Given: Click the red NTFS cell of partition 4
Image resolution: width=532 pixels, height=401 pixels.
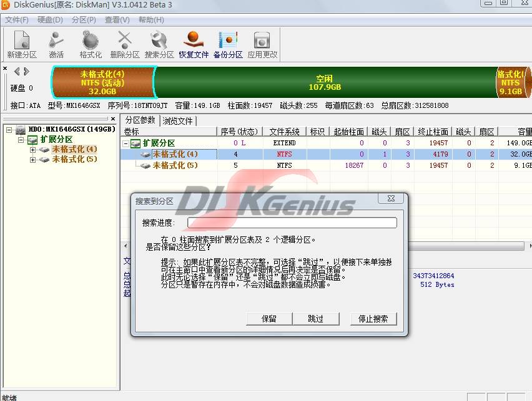Looking at the screenshot, I should click(x=284, y=154).
